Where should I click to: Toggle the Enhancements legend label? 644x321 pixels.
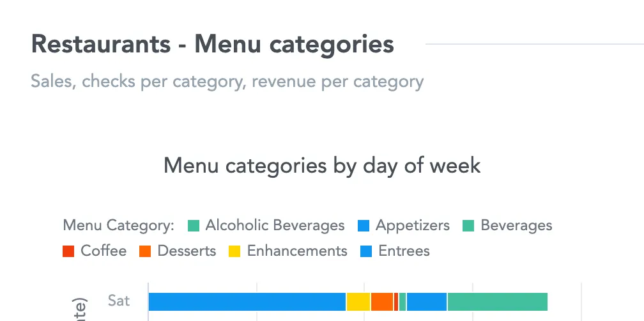tap(297, 251)
